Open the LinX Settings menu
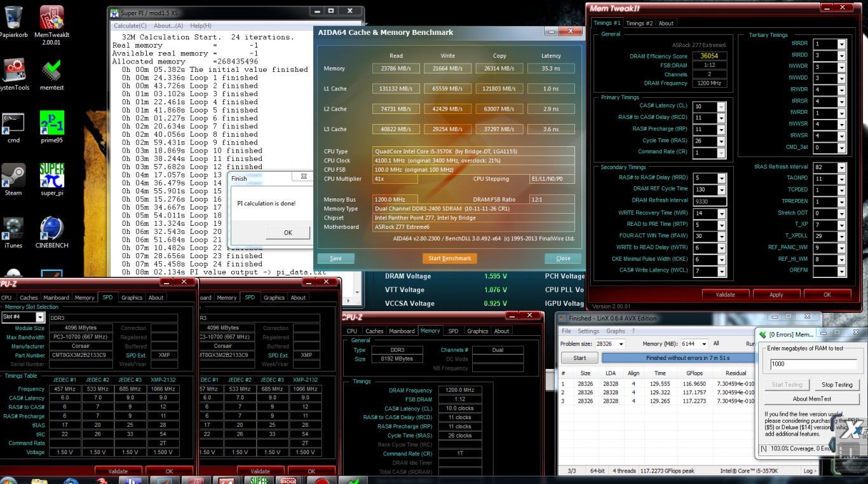The image size is (868, 484). click(588, 331)
